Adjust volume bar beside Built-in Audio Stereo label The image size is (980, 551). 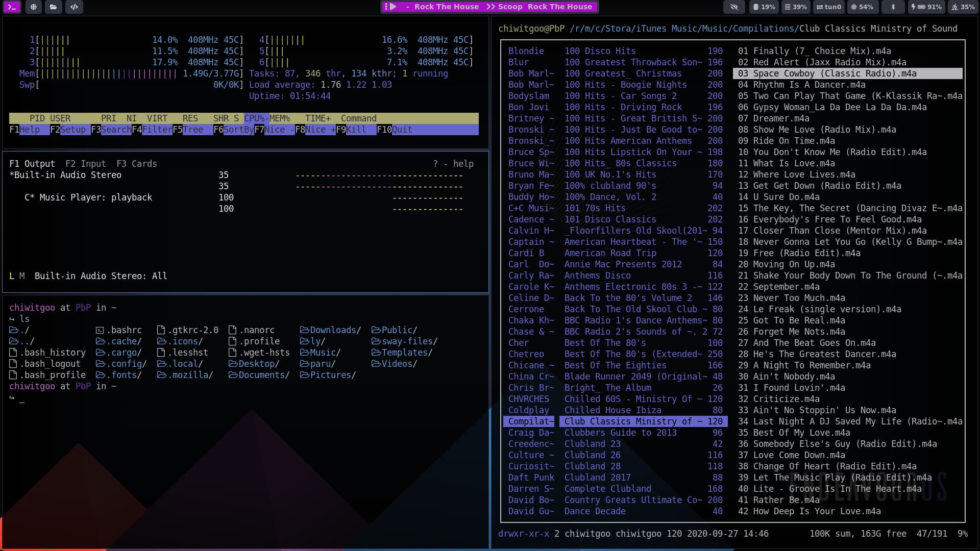(x=379, y=176)
